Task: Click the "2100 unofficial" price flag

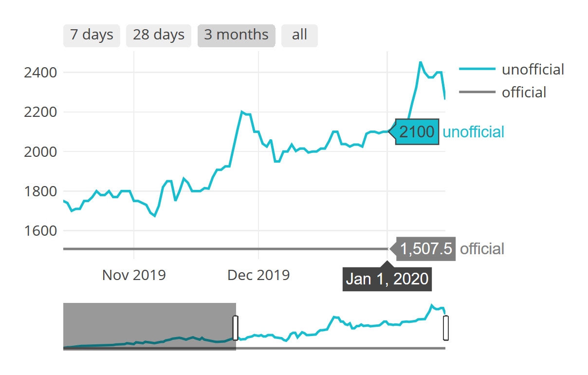Action: (418, 131)
